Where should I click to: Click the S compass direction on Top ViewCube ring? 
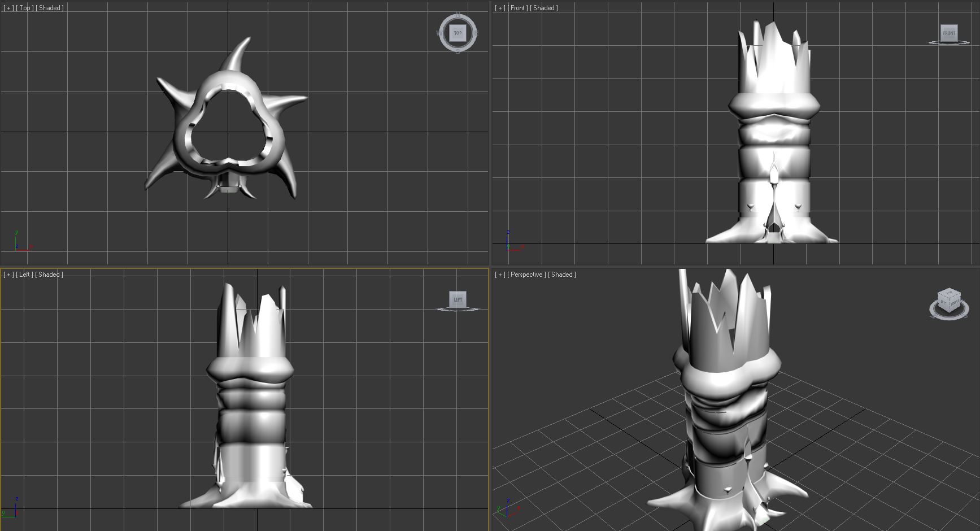(458, 52)
